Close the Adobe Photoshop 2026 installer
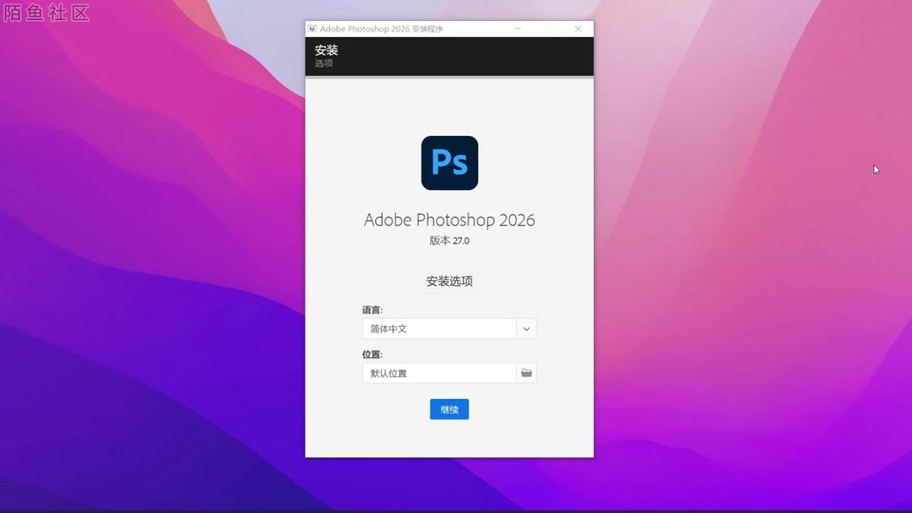 coord(578,28)
